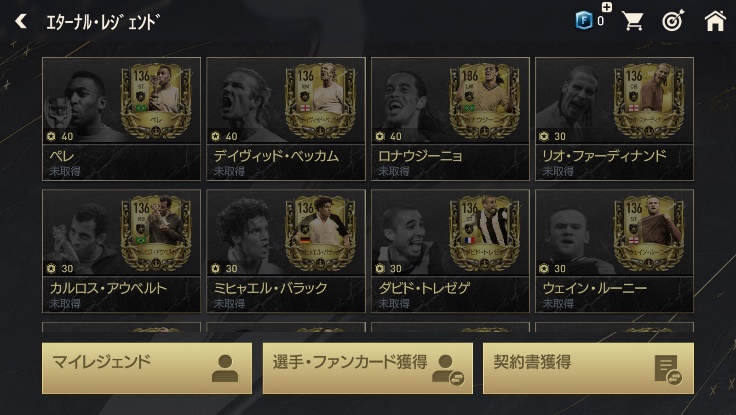Click the contract document icon on 契約書獲得
This screenshot has width=736, height=415.
tap(668, 369)
